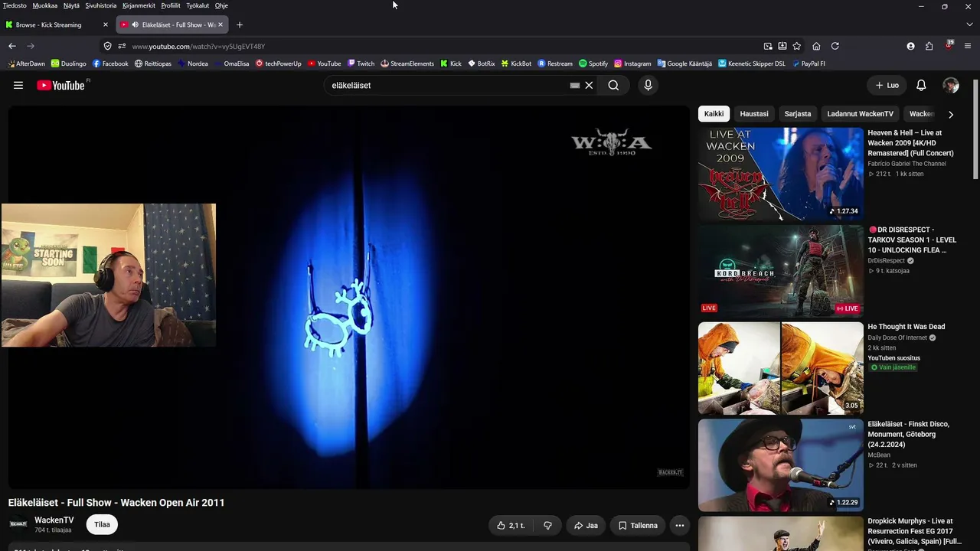Open Dropkick Murphys Resurrection Fest video title

(x=914, y=531)
